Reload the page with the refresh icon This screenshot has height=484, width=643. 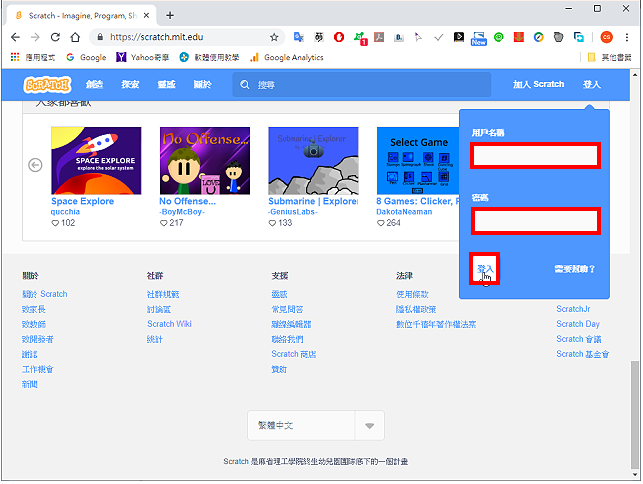click(x=55, y=37)
